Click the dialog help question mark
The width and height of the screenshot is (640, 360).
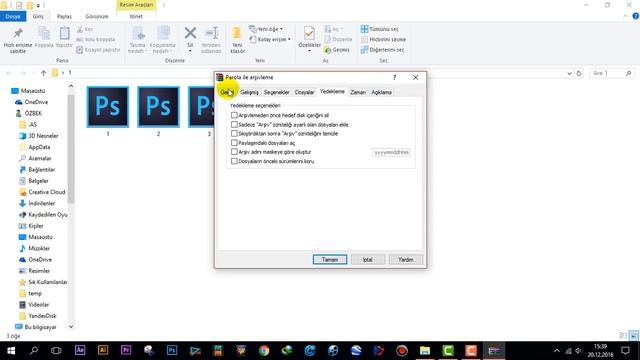(394, 77)
